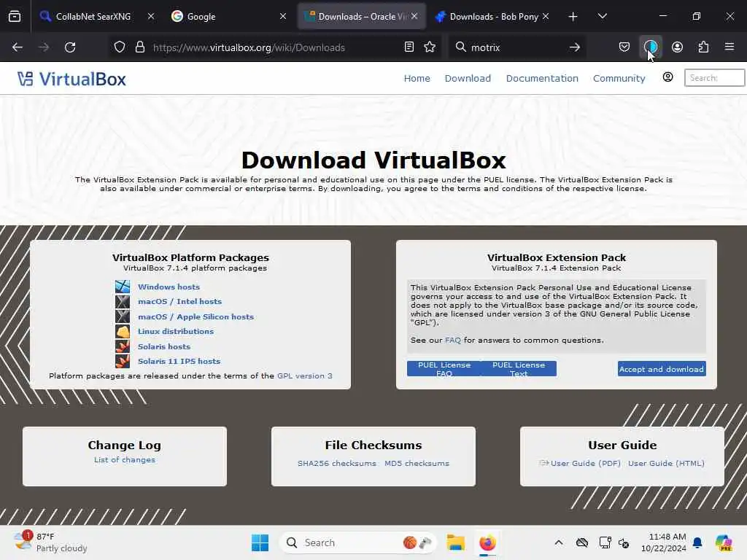Click the search go arrow

pos(575,47)
